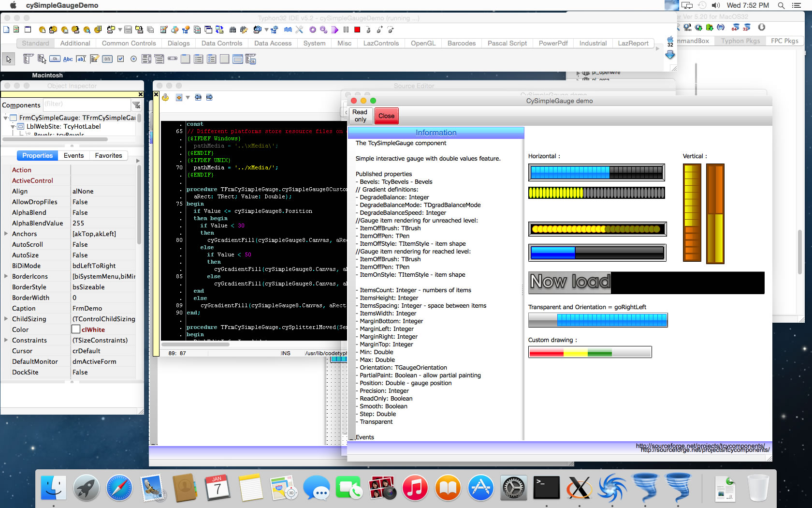Select the TActionList component icon

click(x=250, y=59)
